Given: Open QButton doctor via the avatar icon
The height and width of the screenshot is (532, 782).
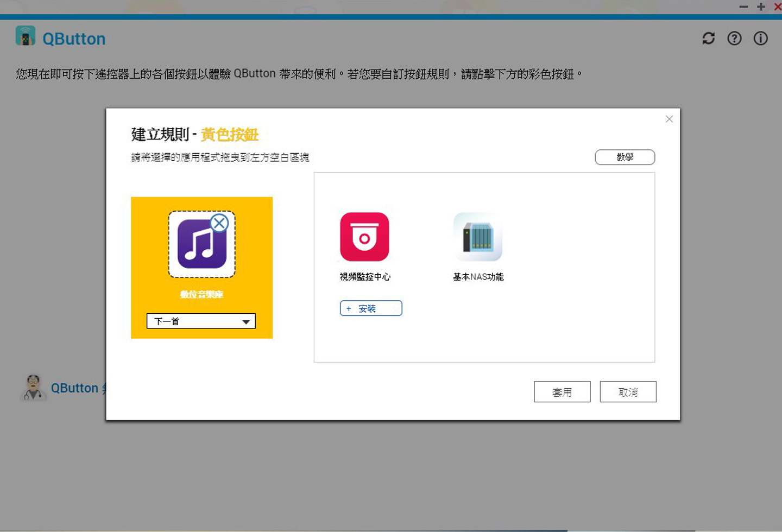Looking at the screenshot, I should coord(34,387).
